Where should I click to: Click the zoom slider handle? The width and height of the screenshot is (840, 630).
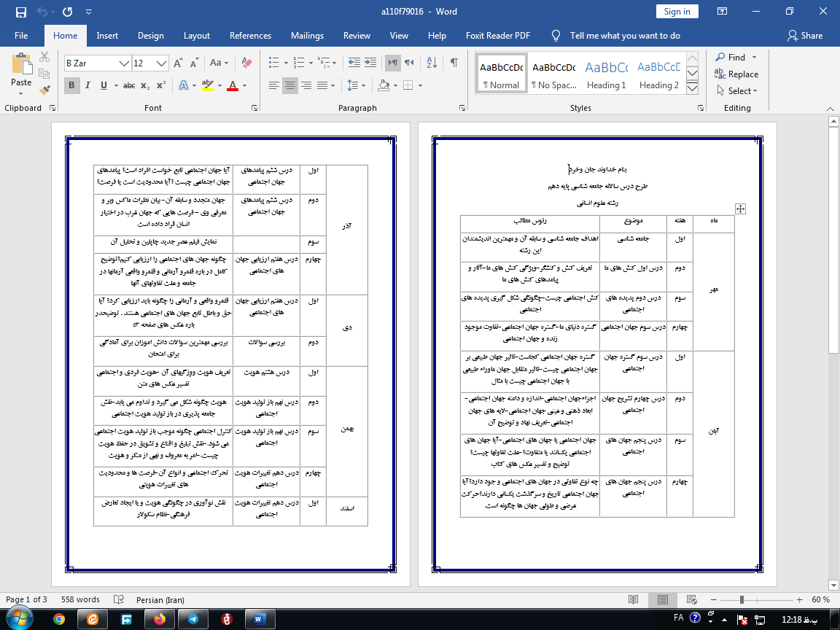[x=742, y=599]
